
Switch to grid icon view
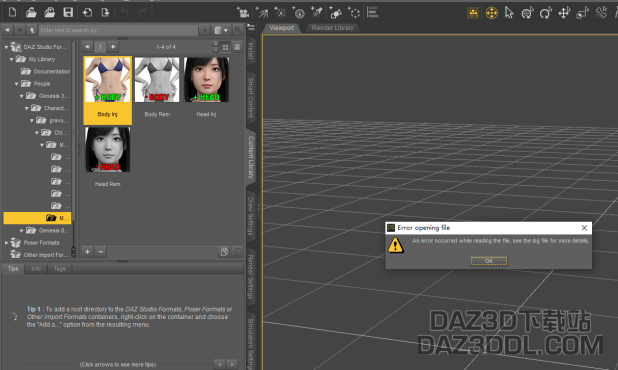click(x=225, y=47)
